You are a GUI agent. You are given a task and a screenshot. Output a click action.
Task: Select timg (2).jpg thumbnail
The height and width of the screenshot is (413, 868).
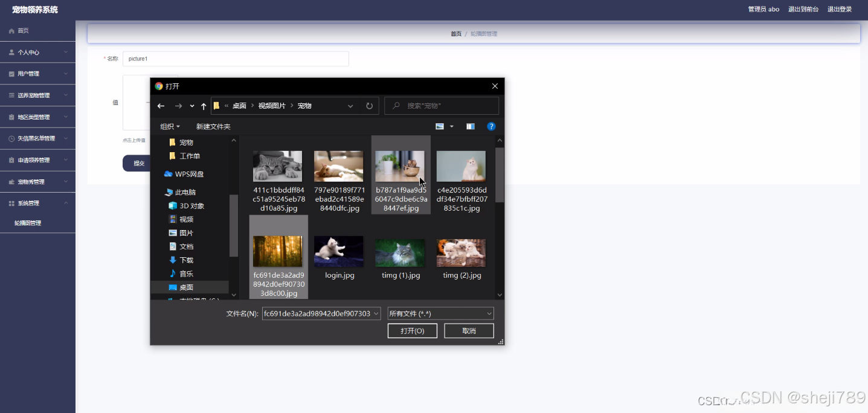pos(461,252)
